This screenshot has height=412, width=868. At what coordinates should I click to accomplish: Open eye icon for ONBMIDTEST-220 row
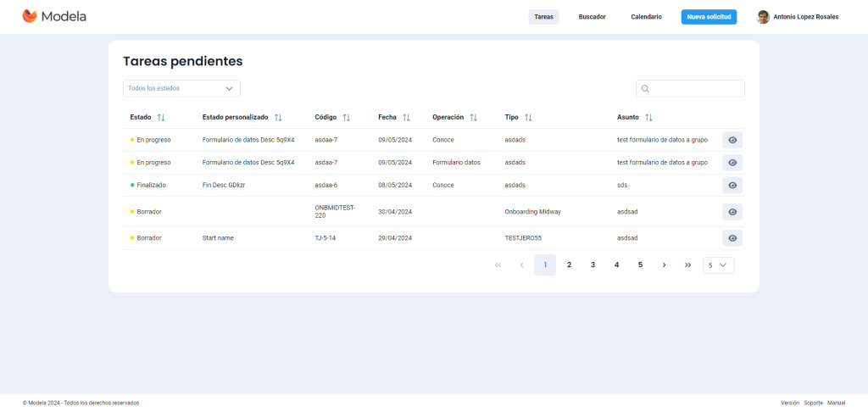pyautogui.click(x=732, y=212)
